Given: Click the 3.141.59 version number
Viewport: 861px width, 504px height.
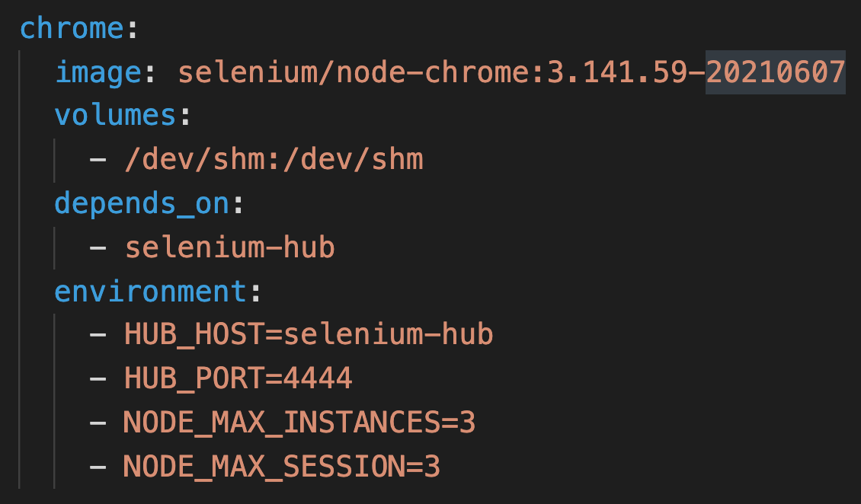Looking at the screenshot, I should pyautogui.click(x=617, y=72).
